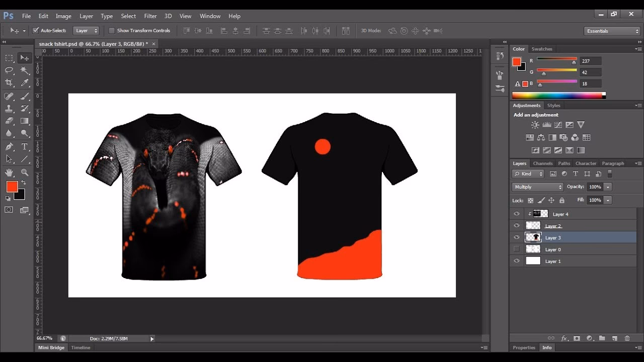Enable Show Transform Controls
Image resolution: width=644 pixels, height=362 pixels.
(x=111, y=30)
